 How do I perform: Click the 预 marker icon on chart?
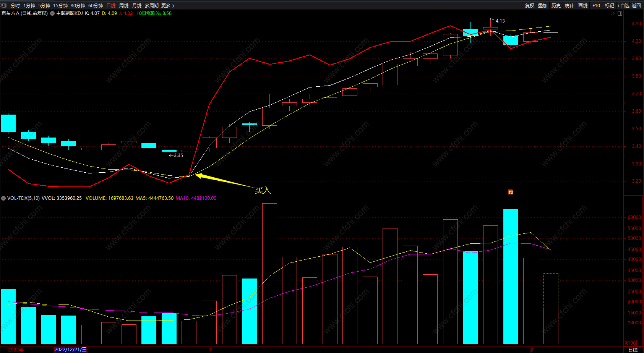(511, 192)
